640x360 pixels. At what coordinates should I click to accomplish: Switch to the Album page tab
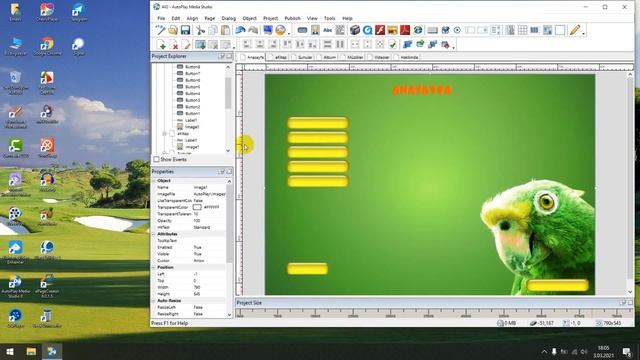[x=328, y=57]
